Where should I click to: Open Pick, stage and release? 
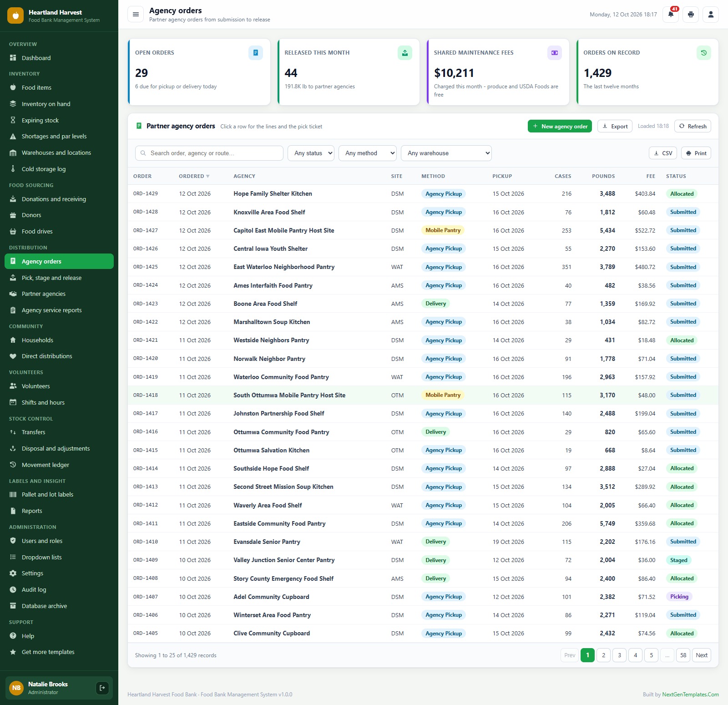(x=59, y=278)
